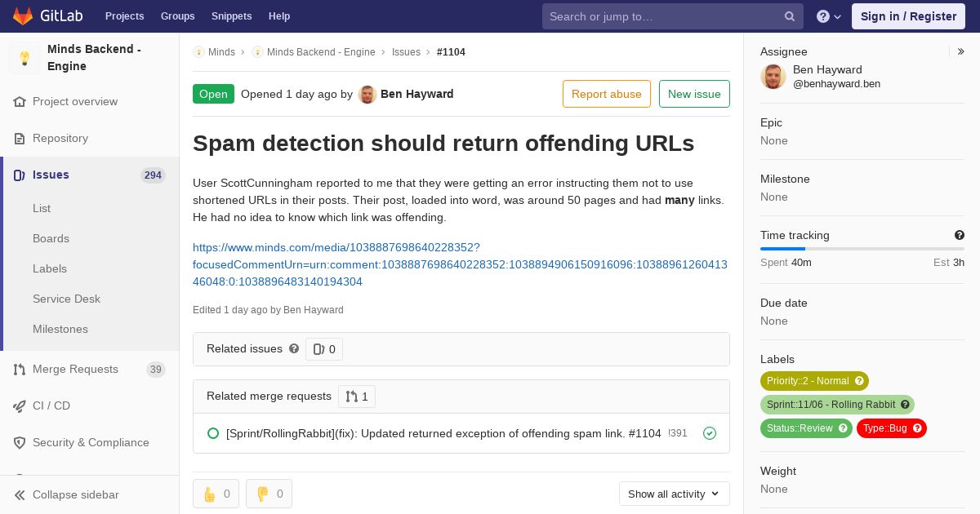Viewport: 980px width, 514px height.
Task: Click the Open status badge
Action: click(x=213, y=94)
